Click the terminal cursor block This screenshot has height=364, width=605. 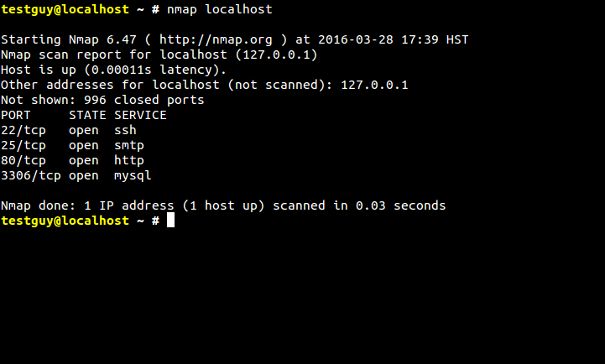pyautogui.click(x=170, y=221)
